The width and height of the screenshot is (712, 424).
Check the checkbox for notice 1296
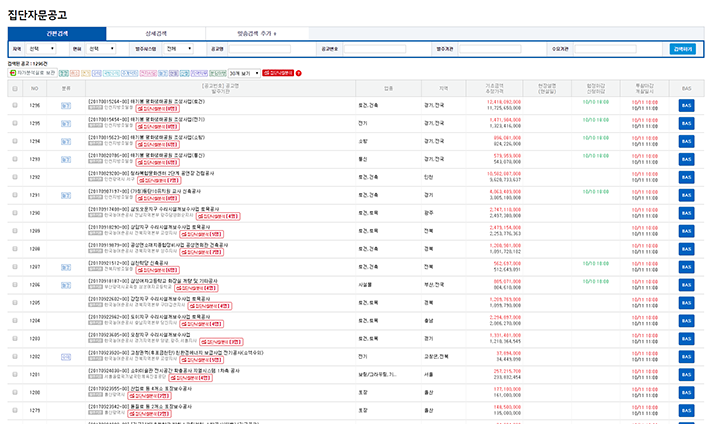tap(15, 105)
